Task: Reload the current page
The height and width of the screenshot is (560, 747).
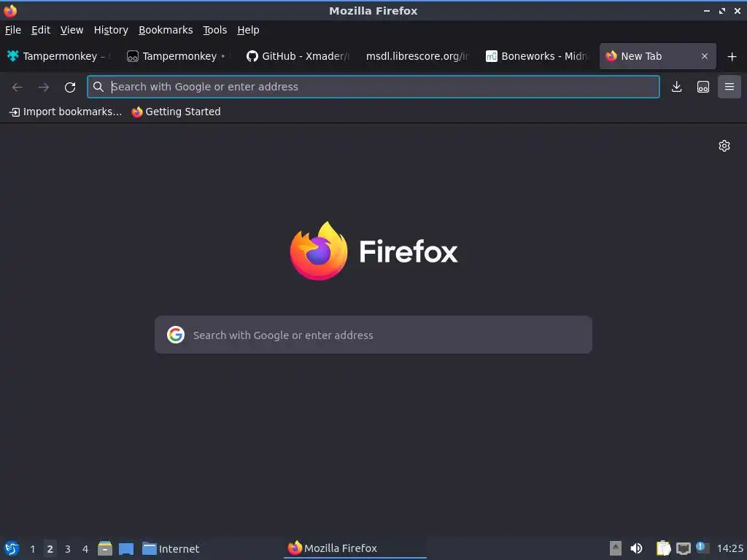Action: point(70,87)
